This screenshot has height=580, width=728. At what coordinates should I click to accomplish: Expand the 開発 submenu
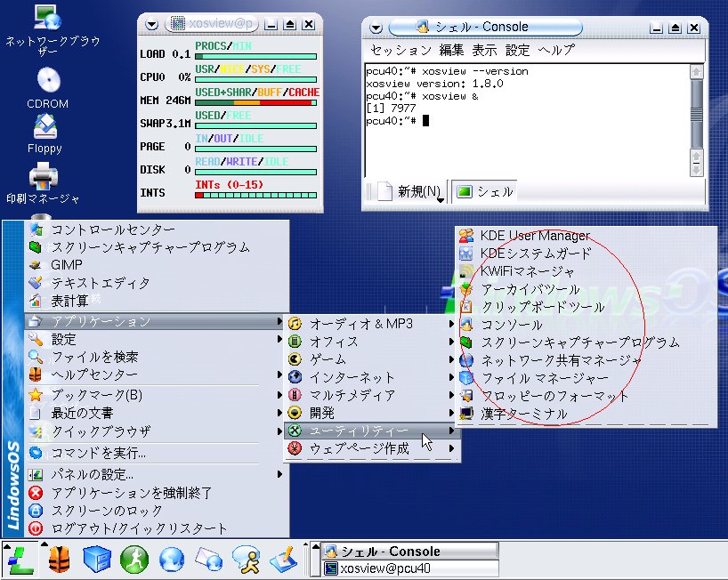[x=372, y=413]
